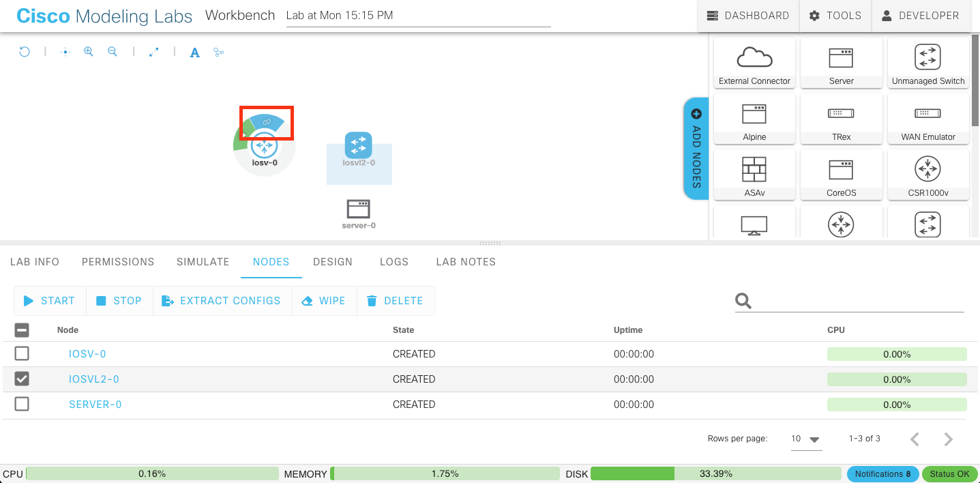Go to previous page of nodes
This screenshot has width=980, height=483.
(x=915, y=439)
